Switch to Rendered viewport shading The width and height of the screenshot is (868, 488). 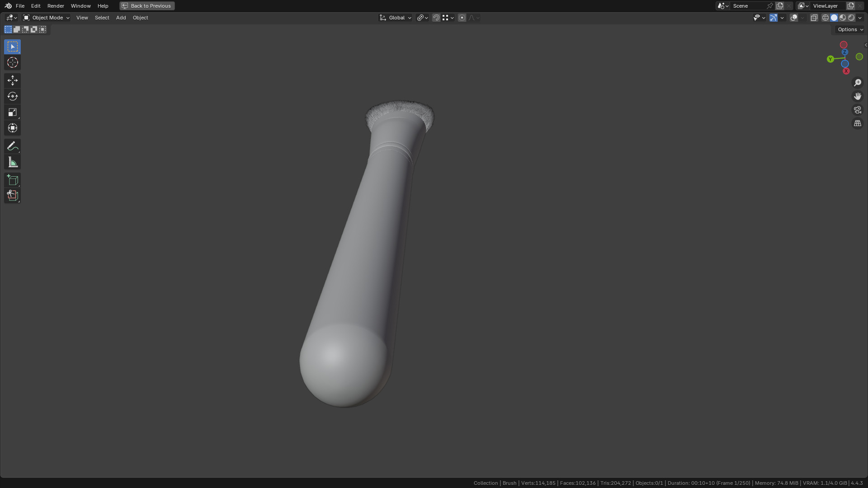pos(851,18)
